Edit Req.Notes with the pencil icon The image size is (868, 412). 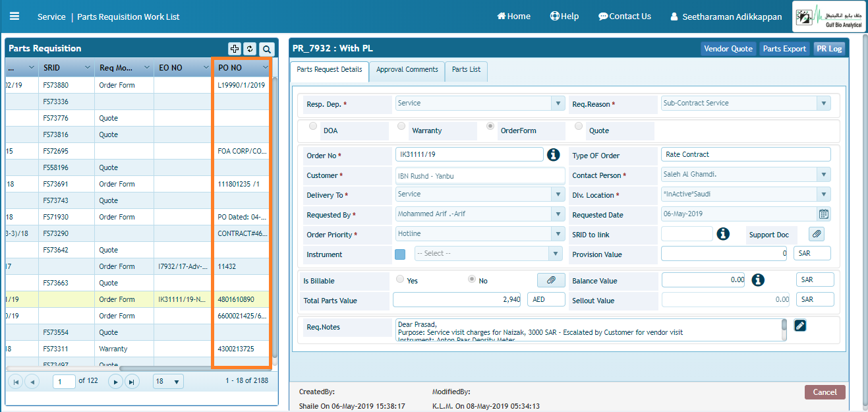tap(800, 325)
